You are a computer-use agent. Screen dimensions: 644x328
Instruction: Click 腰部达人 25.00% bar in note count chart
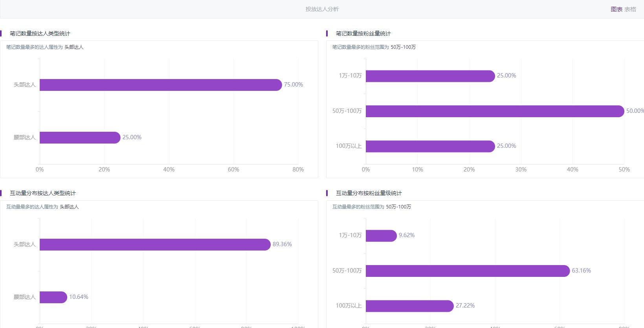(x=80, y=138)
